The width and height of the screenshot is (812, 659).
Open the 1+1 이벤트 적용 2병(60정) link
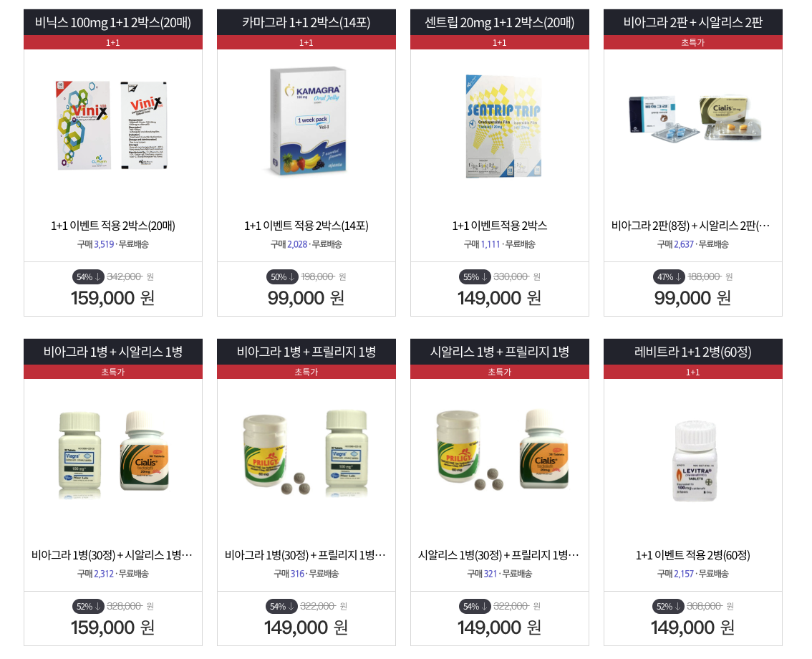click(693, 555)
